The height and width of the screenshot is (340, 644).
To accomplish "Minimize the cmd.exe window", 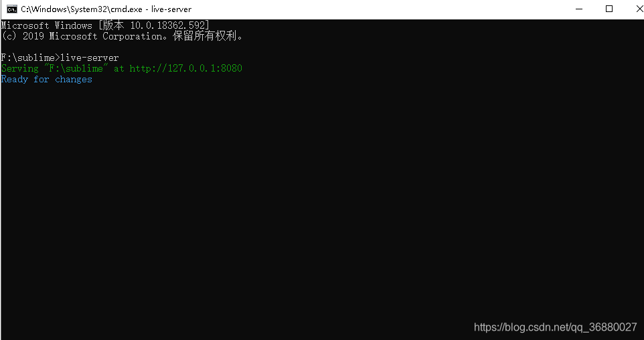I will click(579, 9).
